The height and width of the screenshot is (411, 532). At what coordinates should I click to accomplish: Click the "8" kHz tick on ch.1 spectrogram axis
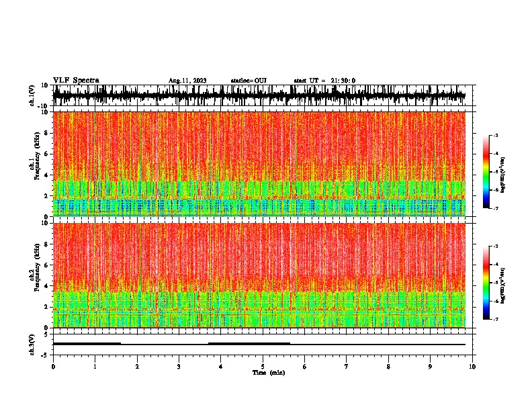46,133
